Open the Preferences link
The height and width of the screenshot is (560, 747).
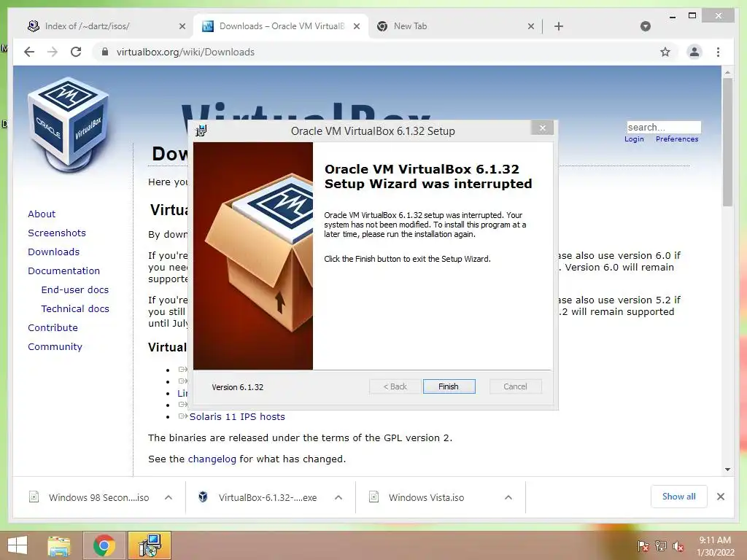[x=677, y=139]
